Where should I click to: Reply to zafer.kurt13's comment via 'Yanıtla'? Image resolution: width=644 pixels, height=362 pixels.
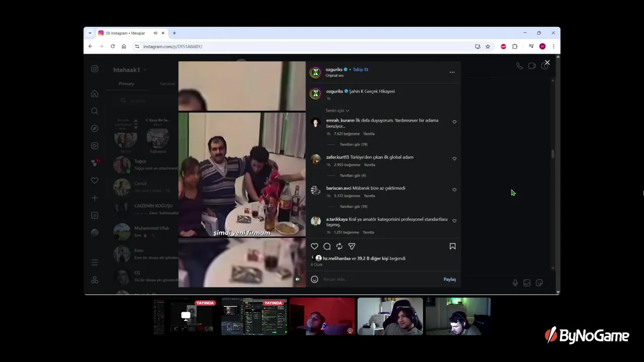pyautogui.click(x=369, y=165)
